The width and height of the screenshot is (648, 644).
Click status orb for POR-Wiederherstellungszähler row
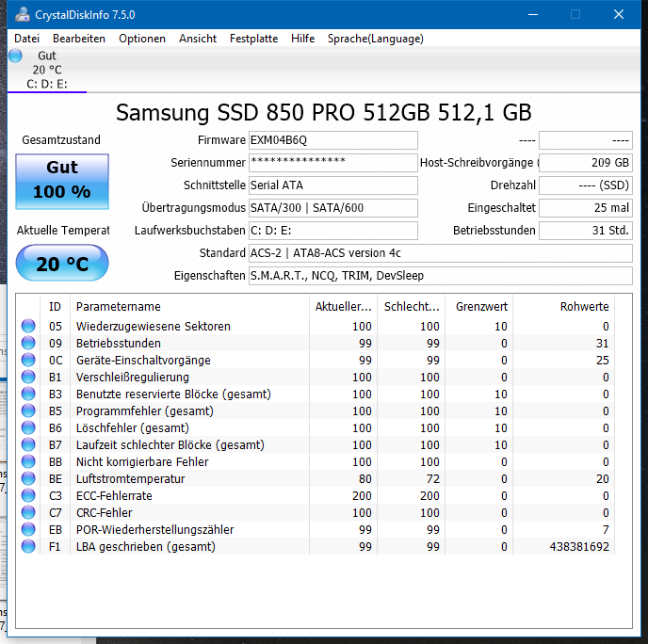28,529
